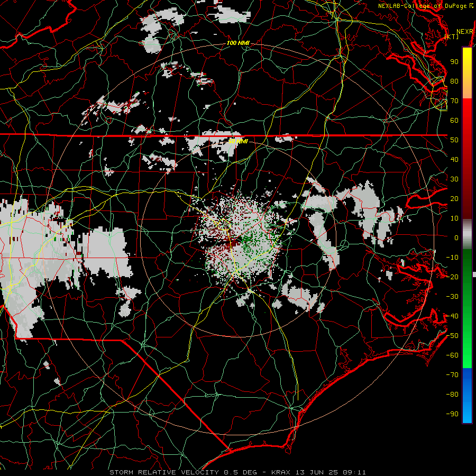Click the "60" value on velocity scale

(x=454, y=121)
